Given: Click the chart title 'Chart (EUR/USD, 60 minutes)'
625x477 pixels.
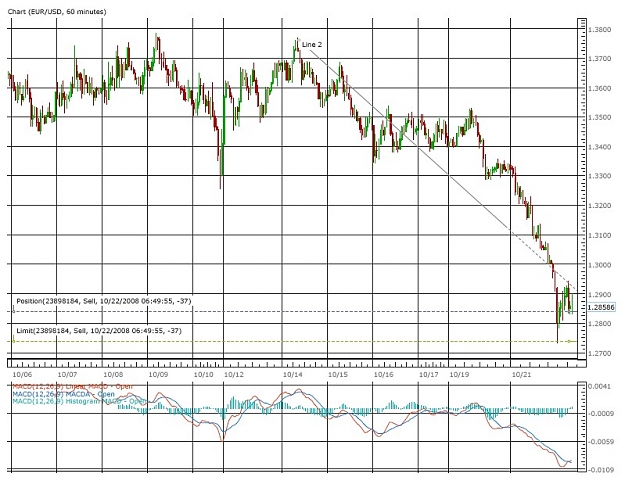Looking at the screenshot, I should pos(57,12).
